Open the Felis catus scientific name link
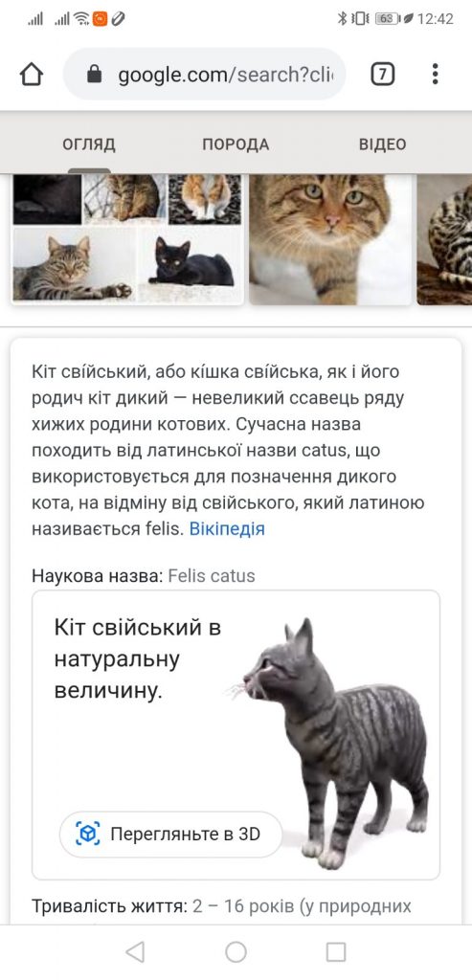Viewport: 472px width, 980px height. pos(212,575)
